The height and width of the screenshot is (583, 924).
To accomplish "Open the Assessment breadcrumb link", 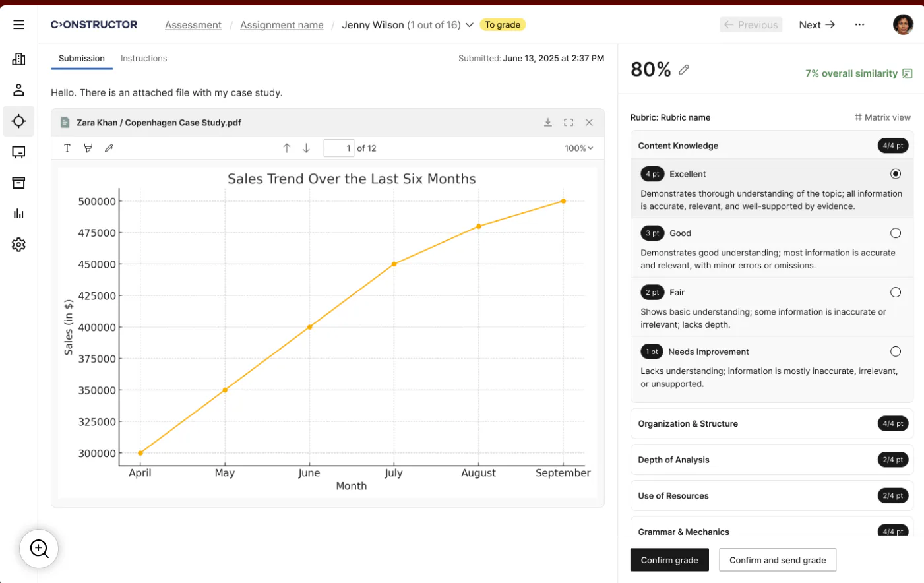I will (193, 25).
